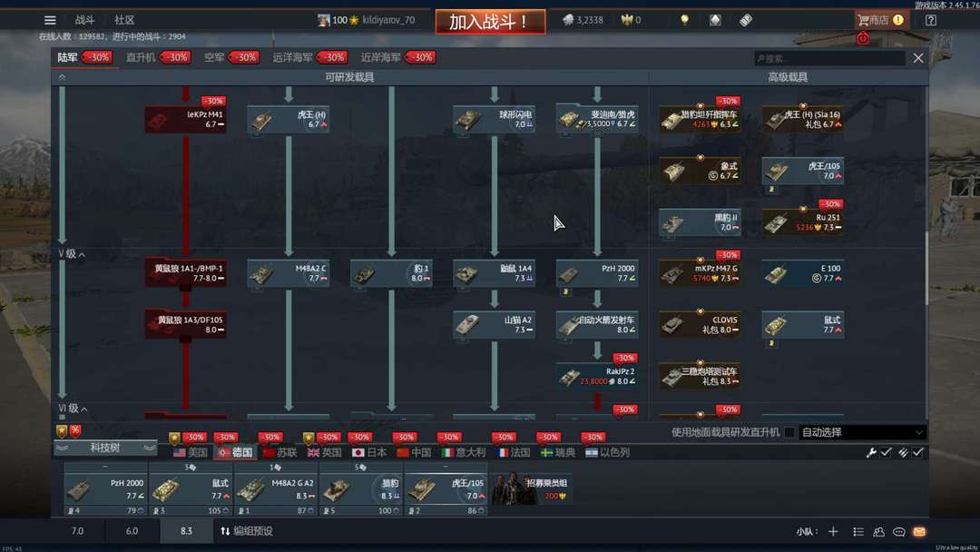Open the 商店 shop button
This screenshot has width=980, height=552.
coord(880,20)
